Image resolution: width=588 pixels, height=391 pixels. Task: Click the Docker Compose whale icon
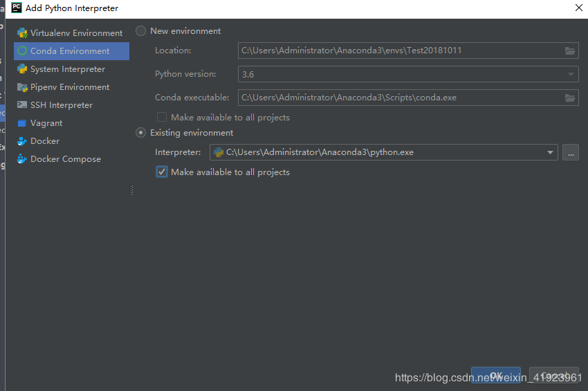[22, 158]
